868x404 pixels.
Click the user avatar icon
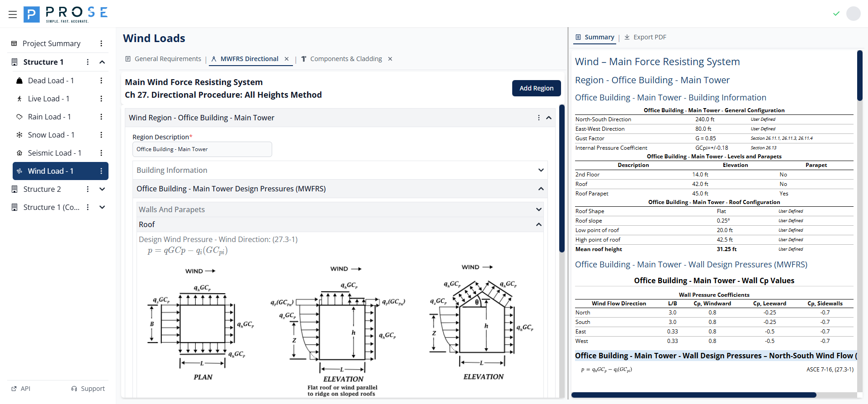(853, 14)
